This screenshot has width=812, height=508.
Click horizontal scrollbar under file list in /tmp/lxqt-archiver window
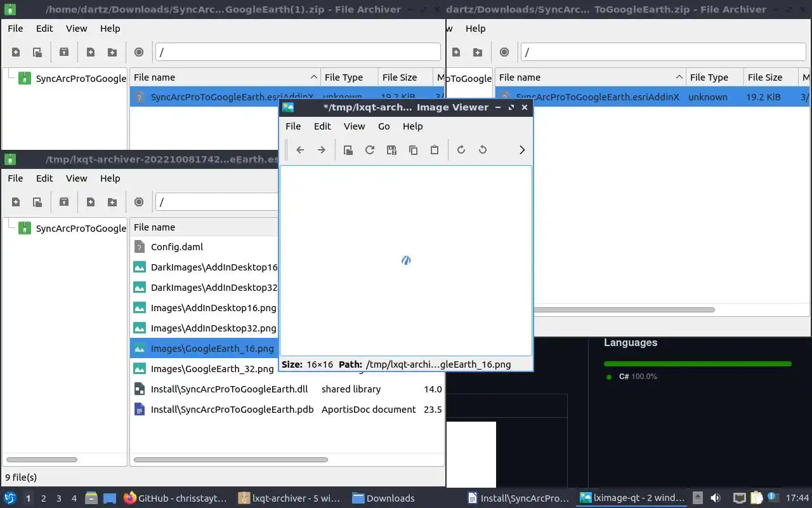click(x=231, y=460)
